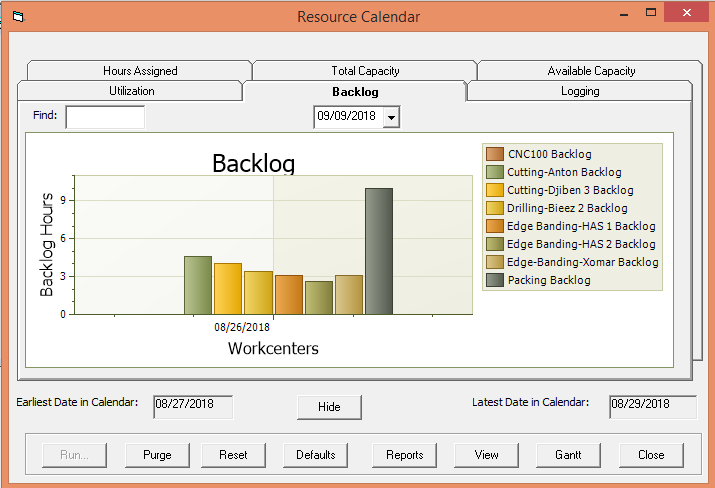
Task: Click the 'Edge-Banding-Xomar Backlog' legend label
Action: [x=582, y=262]
